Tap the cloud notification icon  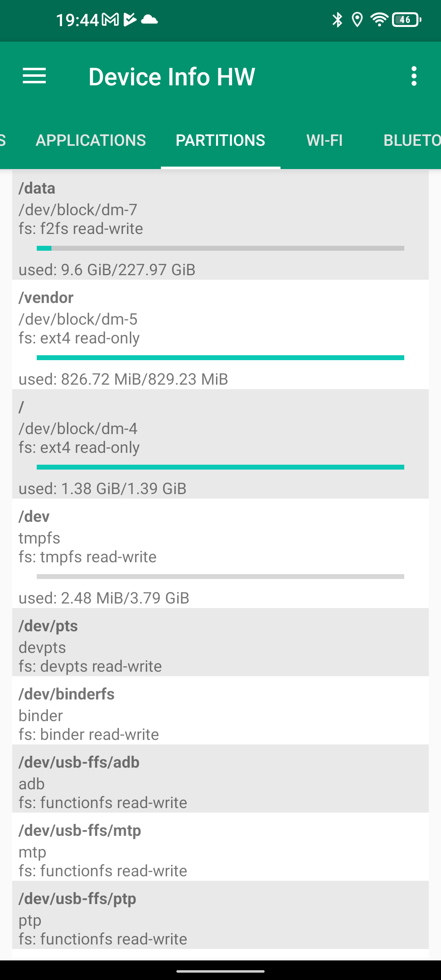tap(149, 20)
